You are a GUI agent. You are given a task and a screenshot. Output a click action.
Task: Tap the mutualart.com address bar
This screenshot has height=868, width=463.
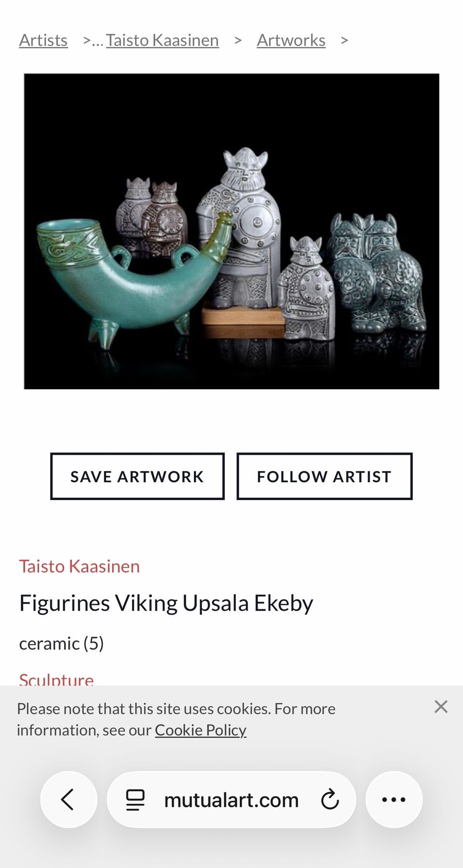pyautogui.click(x=231, y=800)
